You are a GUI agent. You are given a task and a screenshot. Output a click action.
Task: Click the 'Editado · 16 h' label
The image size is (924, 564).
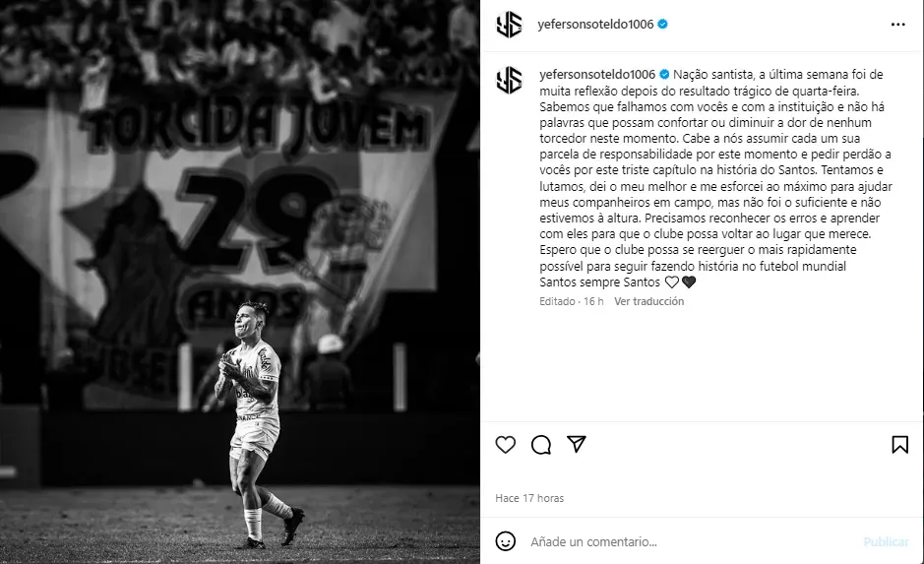point(571,301)
